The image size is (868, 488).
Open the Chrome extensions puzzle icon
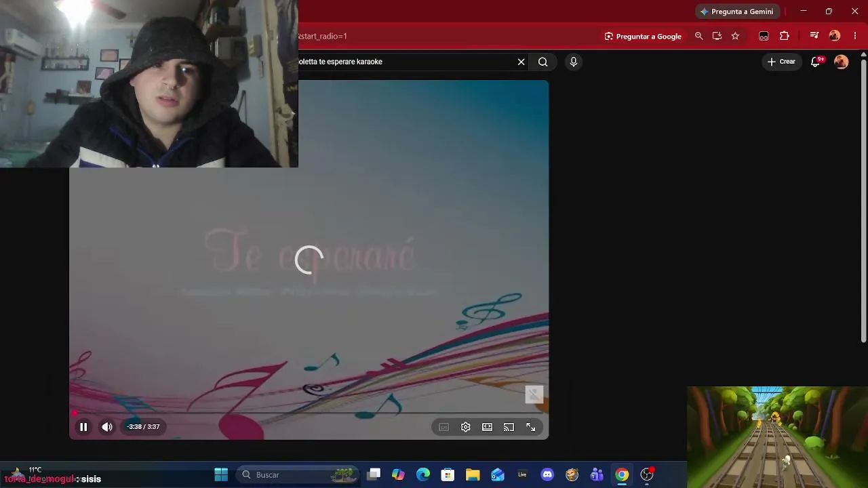tap(785, 36)
